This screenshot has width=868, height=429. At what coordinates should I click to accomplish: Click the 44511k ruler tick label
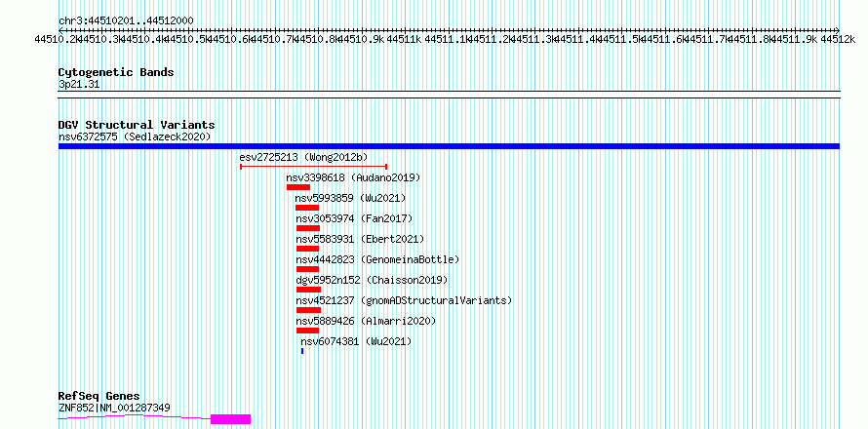point(404,39)
